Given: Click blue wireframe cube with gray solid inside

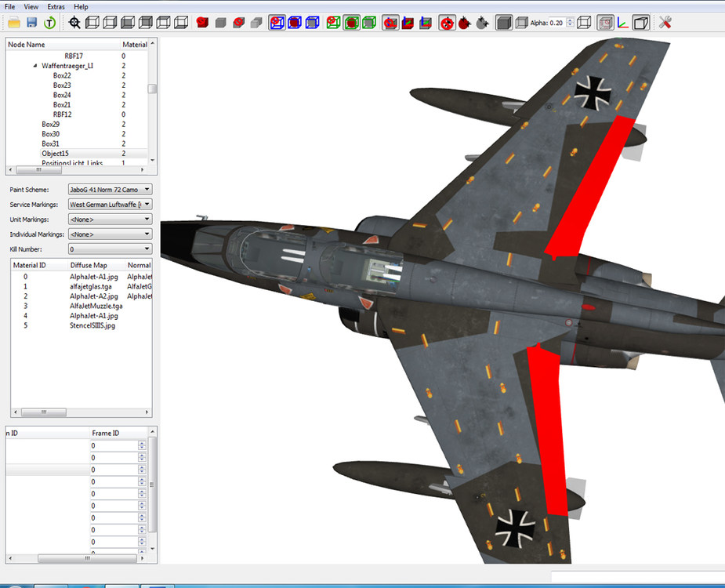Looking at the screenshot, I should tap(313, 22).
